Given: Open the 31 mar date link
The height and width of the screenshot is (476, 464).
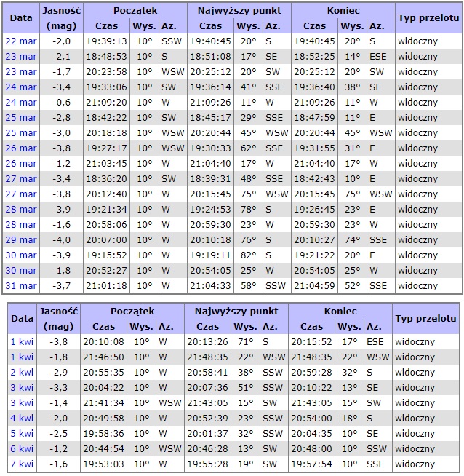Looking at the screenshot, I should 21,285.
